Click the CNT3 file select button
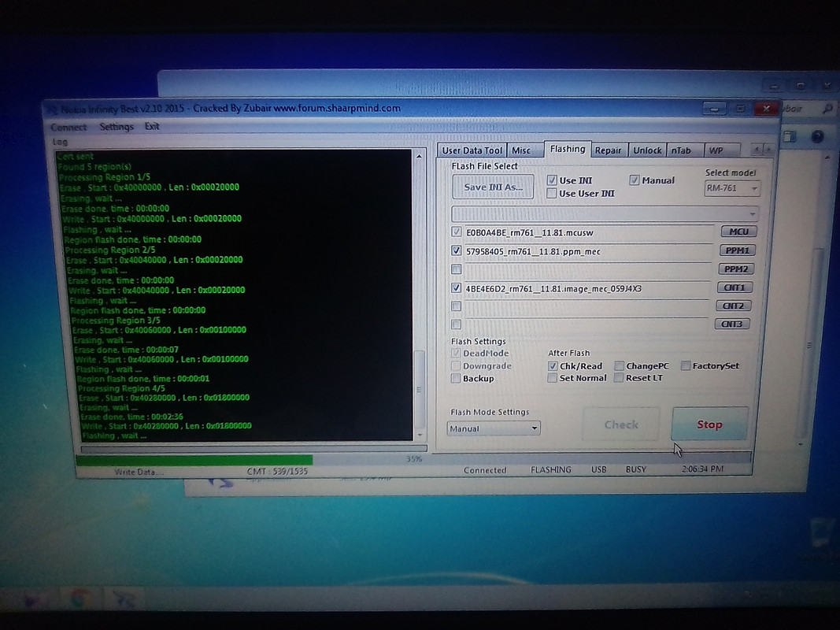 732,324
